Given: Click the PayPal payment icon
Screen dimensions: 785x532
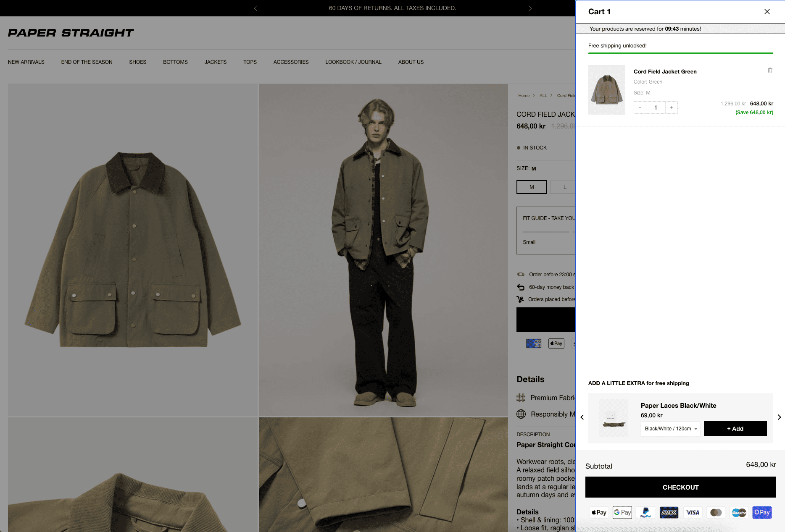Looking at the screenshot, I should 645,512.
